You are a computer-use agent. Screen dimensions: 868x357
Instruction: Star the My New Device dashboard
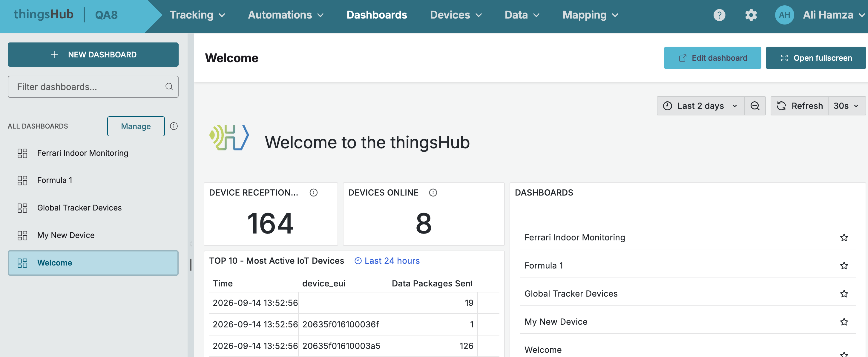(x=844, y=322)
